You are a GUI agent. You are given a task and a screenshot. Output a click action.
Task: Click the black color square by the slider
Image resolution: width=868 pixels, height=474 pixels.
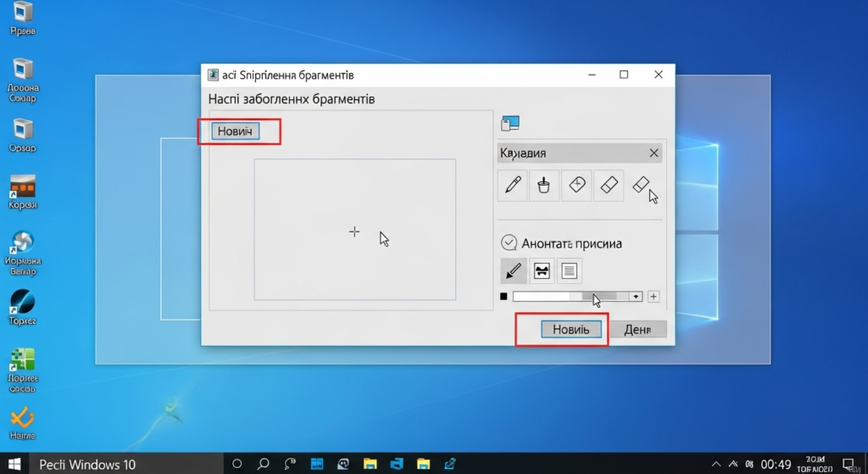[x=504, y=297]
